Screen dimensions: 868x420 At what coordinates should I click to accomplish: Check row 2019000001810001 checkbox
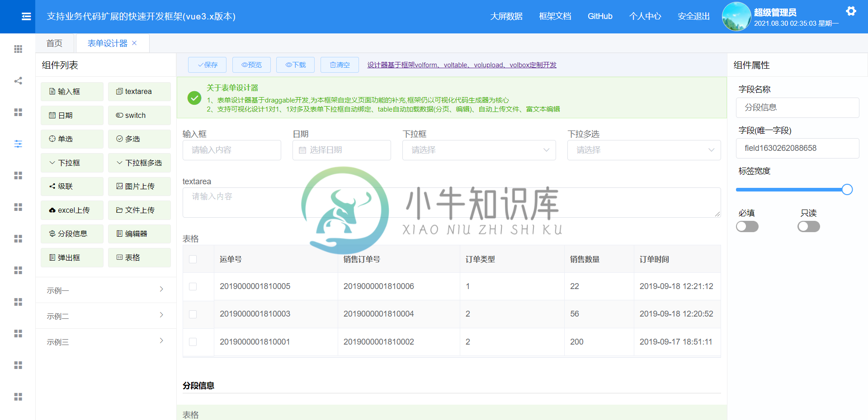click(193, 342)
